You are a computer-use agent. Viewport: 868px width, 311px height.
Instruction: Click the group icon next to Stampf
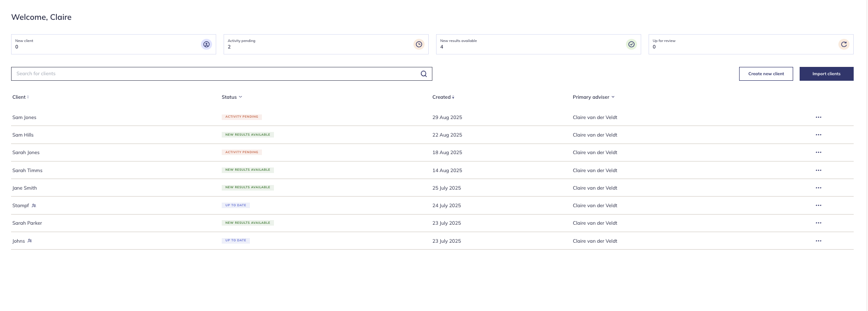coord(34,205)
